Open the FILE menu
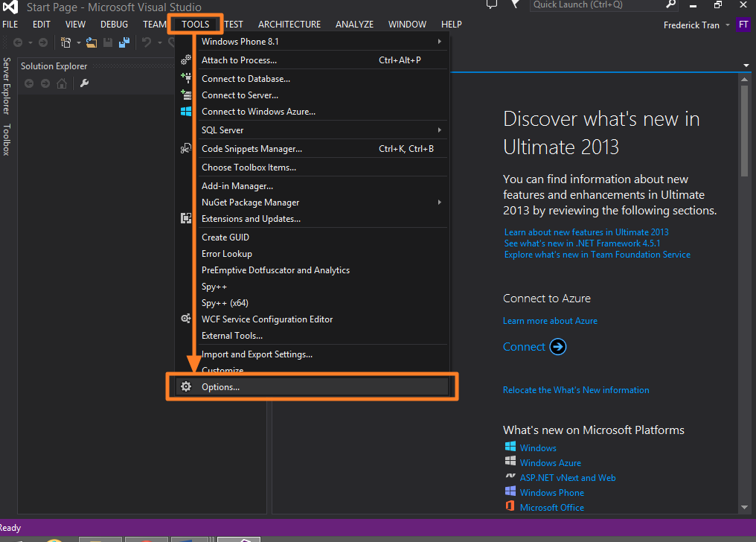The image size is (756, 542). click(x=10, y=24)
